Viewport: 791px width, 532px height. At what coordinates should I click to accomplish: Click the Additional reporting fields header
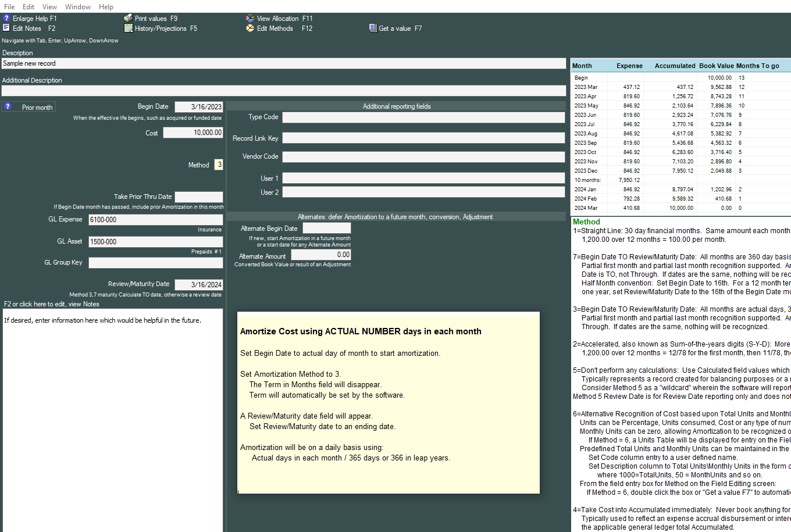(x=397, y=106)
